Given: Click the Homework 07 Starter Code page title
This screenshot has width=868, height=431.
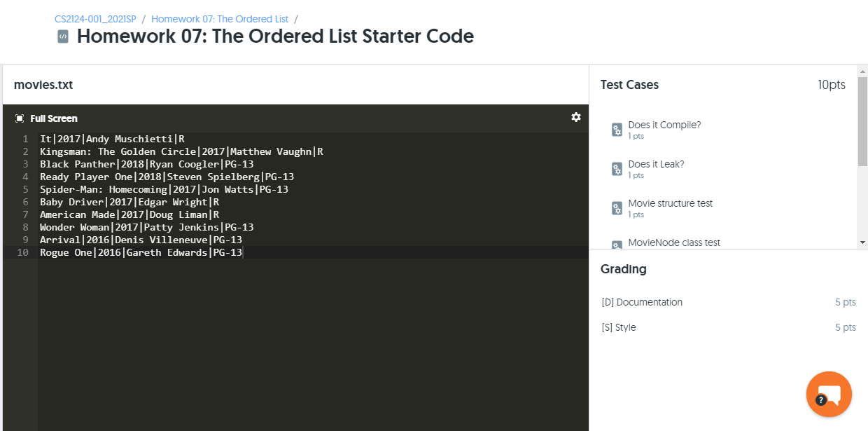Looking at the screenshot, I should pos(275,36).
